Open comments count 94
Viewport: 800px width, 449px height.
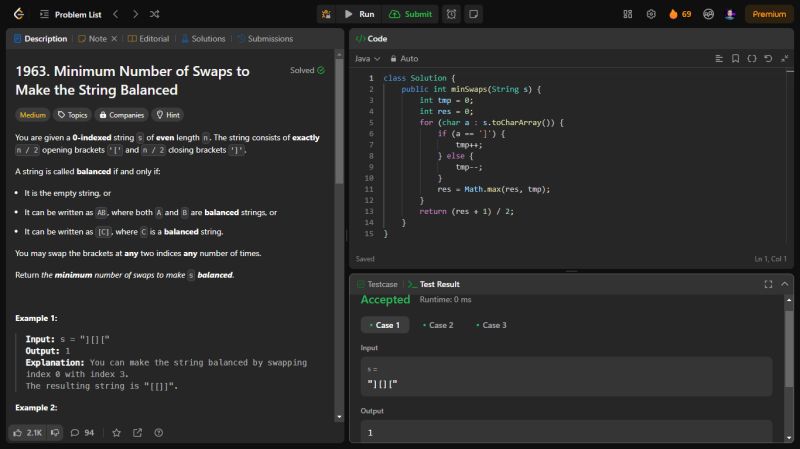pyautogui.click(x=83, y=433)
